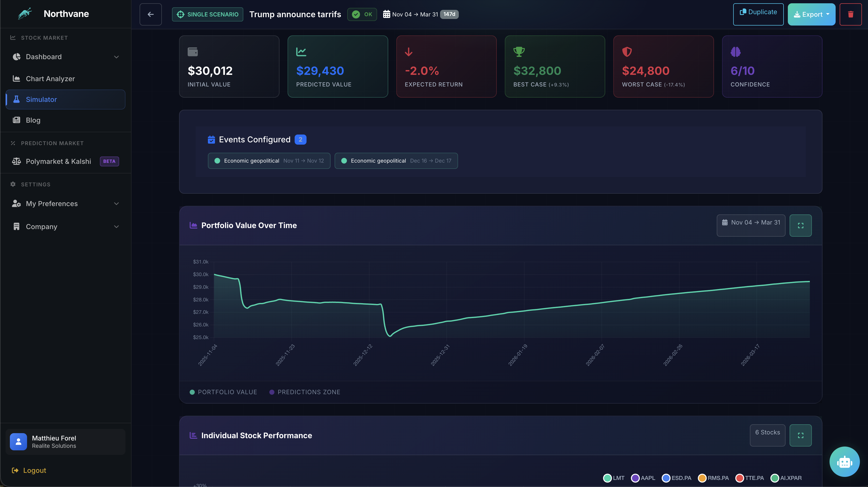Open the Dashboard menu item
This screenshot has height=487, width=868.
65,57
